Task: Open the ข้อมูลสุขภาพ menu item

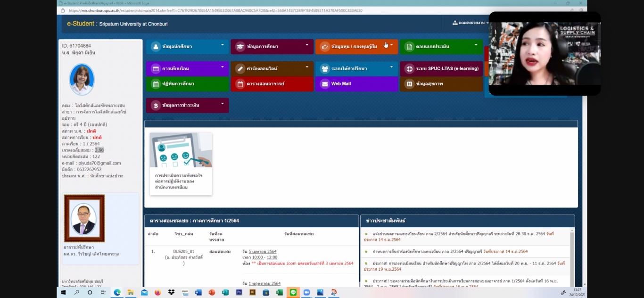Action: click(441, 84)
